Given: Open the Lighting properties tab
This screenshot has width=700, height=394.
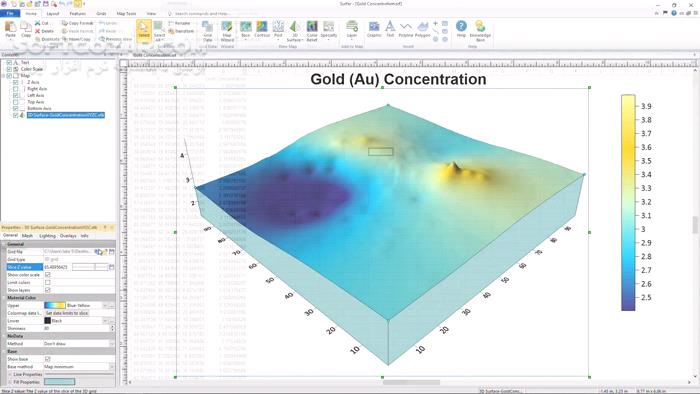Looking at the screenshot, I should point(47,236).
